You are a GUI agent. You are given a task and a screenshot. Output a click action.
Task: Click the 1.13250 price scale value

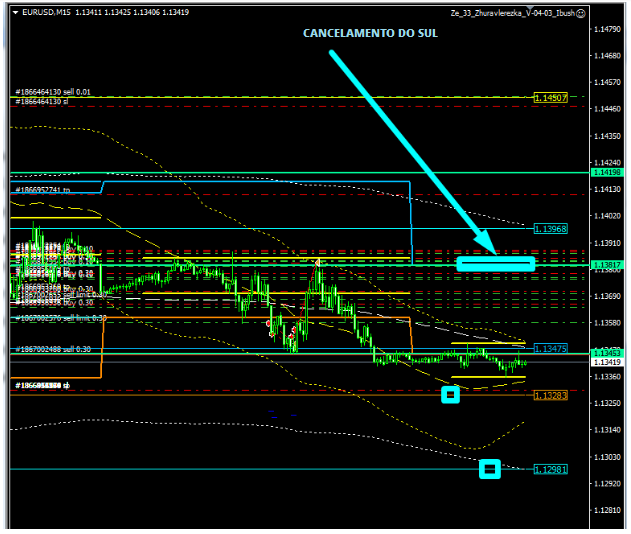[x=607, y=403]
